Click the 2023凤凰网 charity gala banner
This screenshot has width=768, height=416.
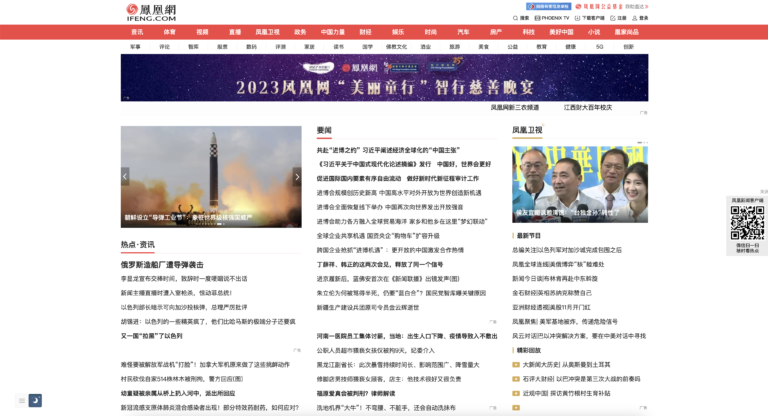(x=384, y=77)
